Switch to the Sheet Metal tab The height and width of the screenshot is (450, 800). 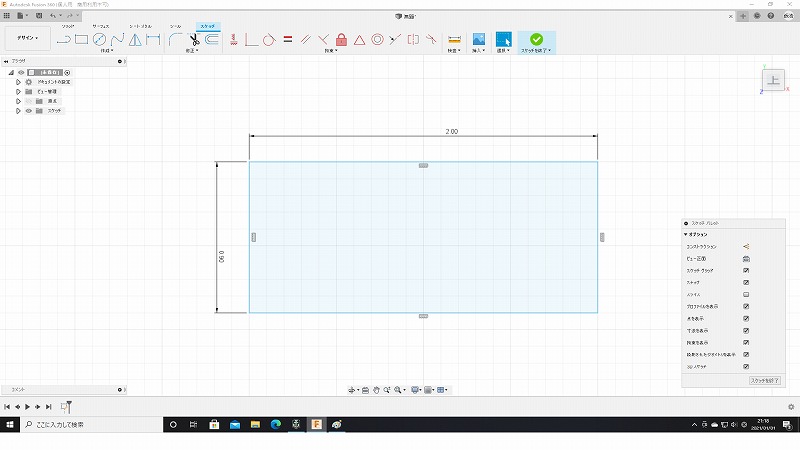(138, 26)
